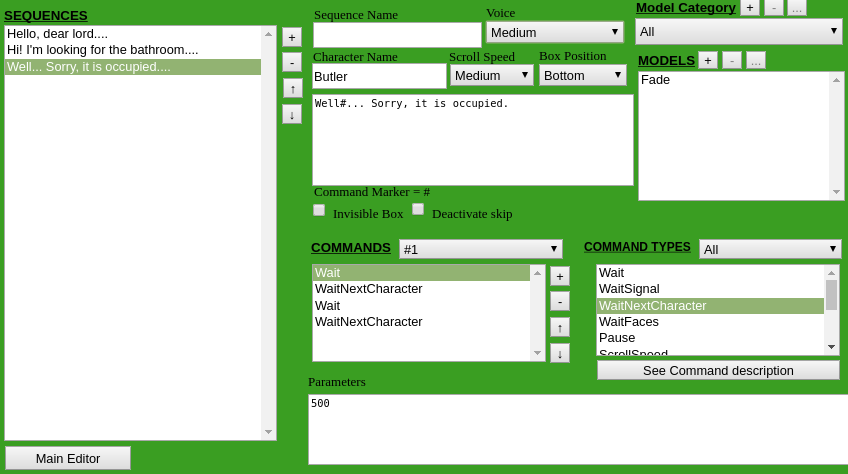This screenshot has height=474, width=848.
Task: Select first WaitNextCharacter in commands list
Action: pyautogui.click(x=421, y=289)
